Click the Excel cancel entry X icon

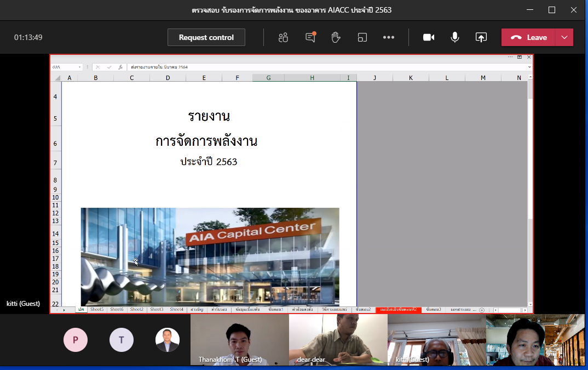click(x=97, y=67)
